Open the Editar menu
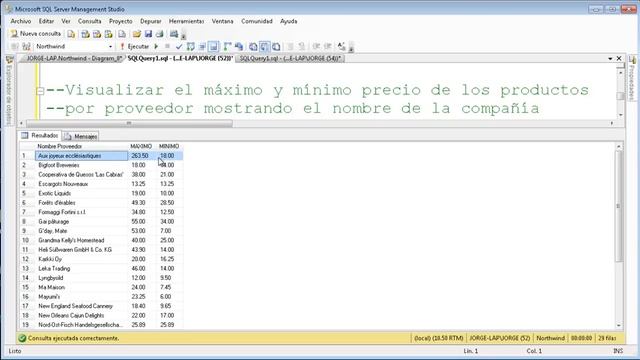The image size is (640, 360). [x=46, y=21]
